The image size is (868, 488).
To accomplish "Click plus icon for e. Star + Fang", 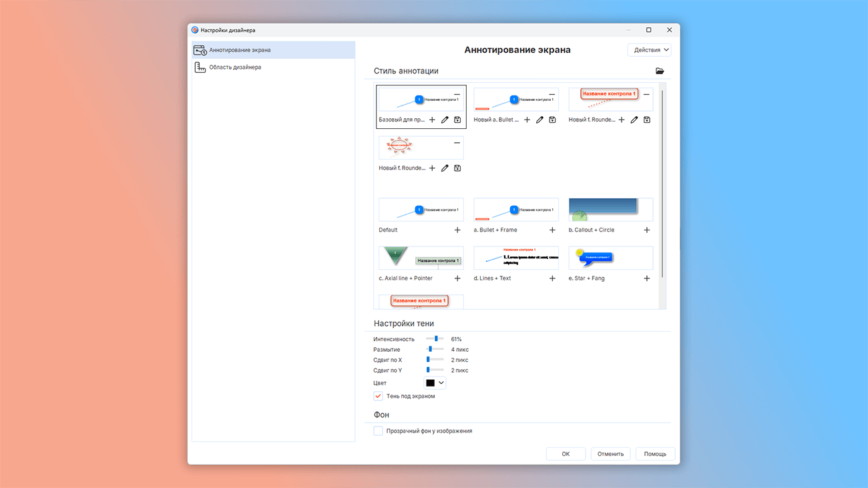I will pyautogui.click(x=646, y=278).
